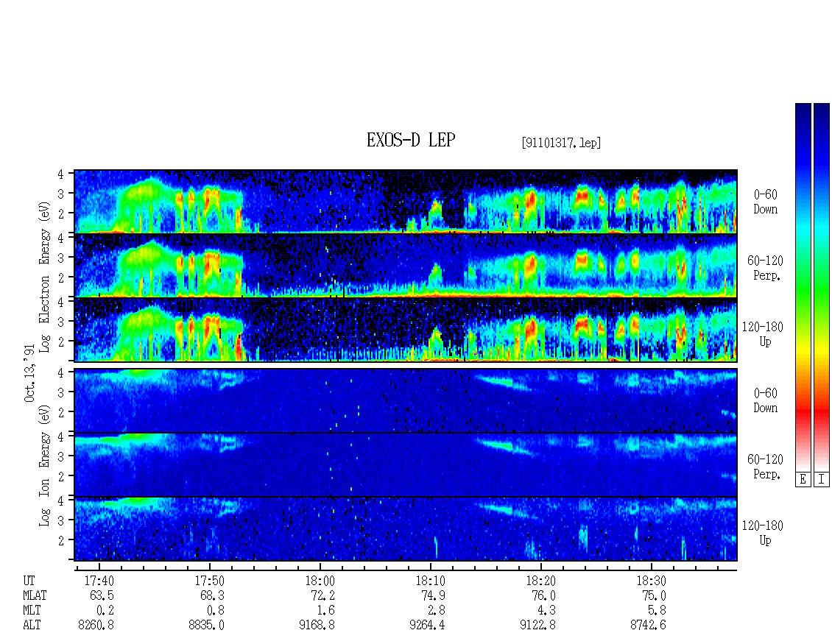Click the UT row label
This screenshot has height=644, width=832.
(29, 581)
